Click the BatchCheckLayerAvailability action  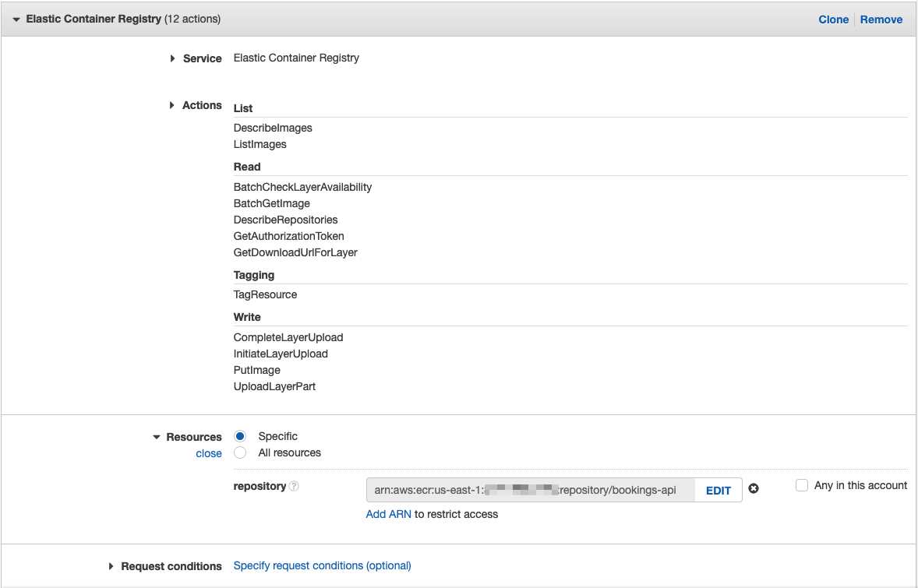pyautogui.click(x=302, y=187)
